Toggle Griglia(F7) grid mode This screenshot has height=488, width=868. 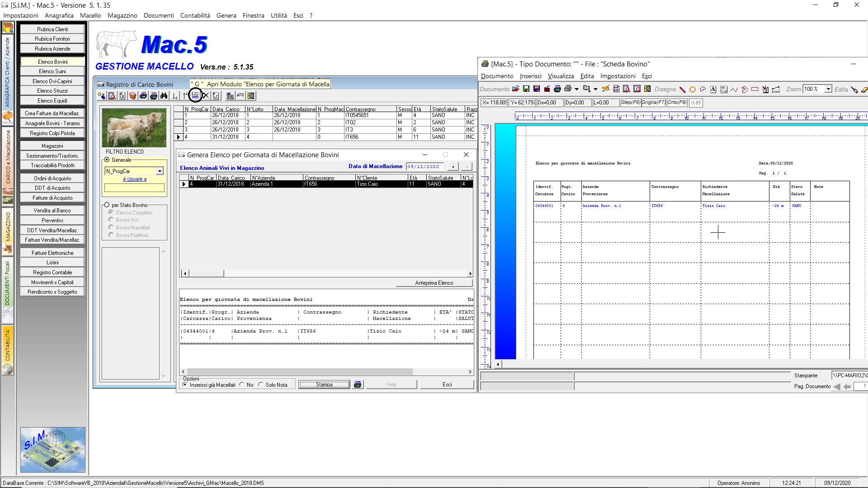point(654,103)
